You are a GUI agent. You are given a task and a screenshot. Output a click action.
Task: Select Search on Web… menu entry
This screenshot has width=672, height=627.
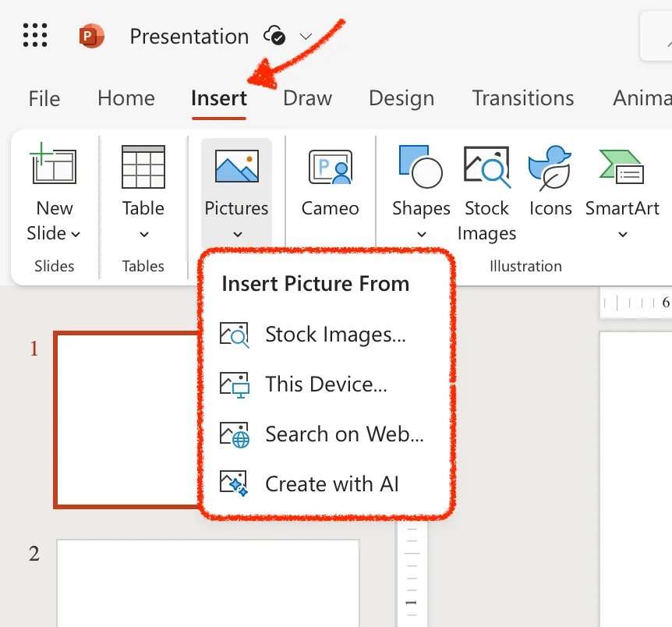coord(327,434)
